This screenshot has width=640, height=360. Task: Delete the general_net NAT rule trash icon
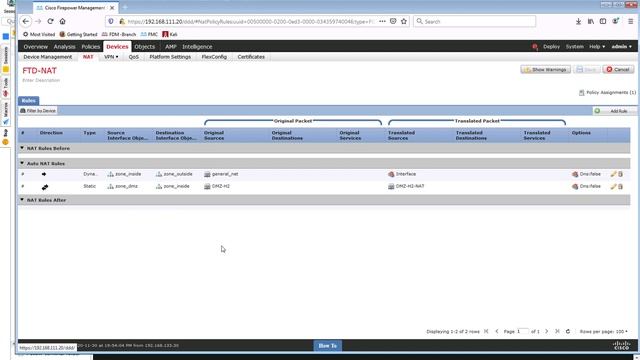click(x=620, y=174)
